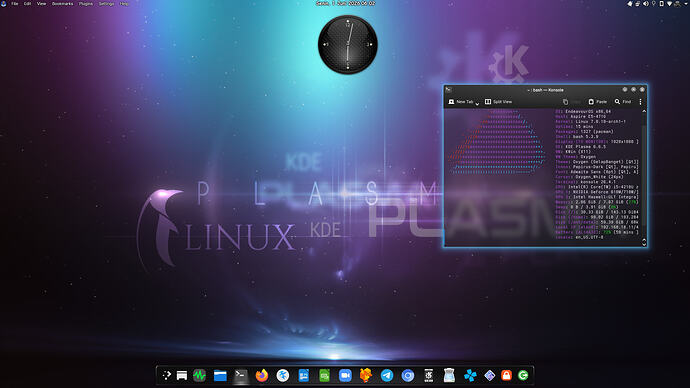The width and height of the screenshot is (690, 388).
Task: Open the clipboard/printer icon in system tray
Action: pos(638,4)
